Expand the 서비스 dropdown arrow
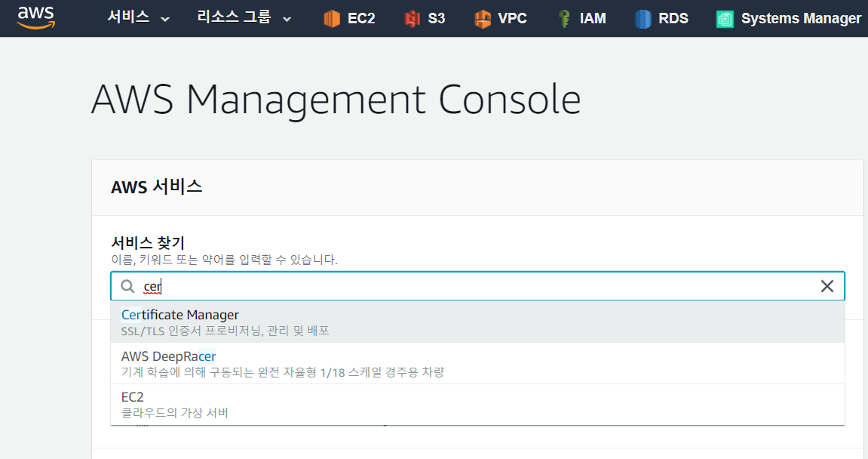This screenshot has width=868, height=459. click(165, 20)
